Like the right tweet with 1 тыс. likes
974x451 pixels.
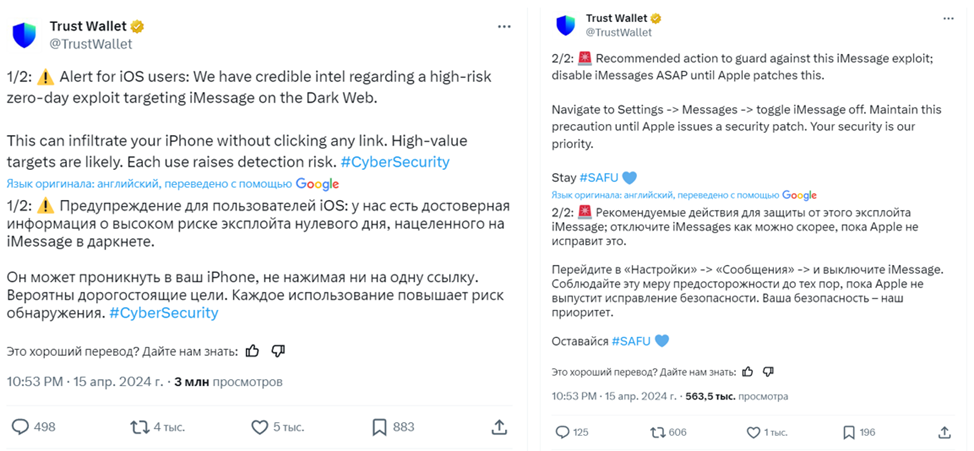pyautogui.click(x=754, y=432)
